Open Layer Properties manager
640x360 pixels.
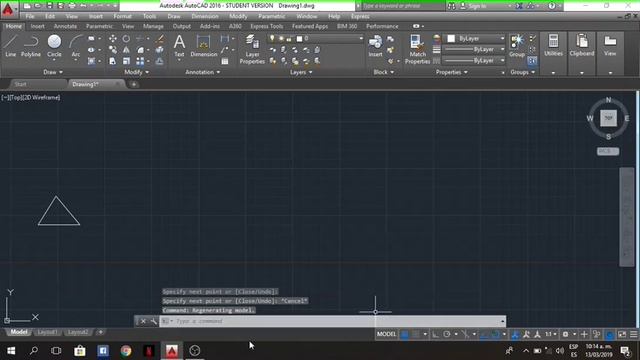coord(252,49)
